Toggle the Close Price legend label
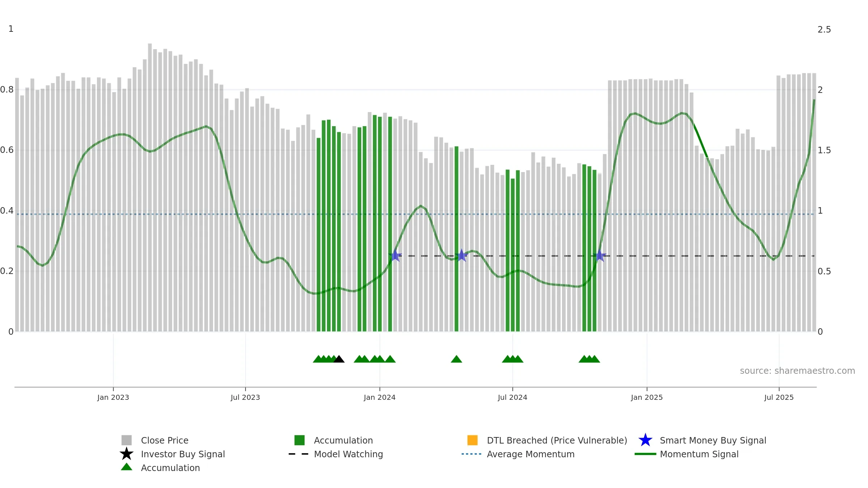This screenshot has width=868, height=488. coord(165,440)
